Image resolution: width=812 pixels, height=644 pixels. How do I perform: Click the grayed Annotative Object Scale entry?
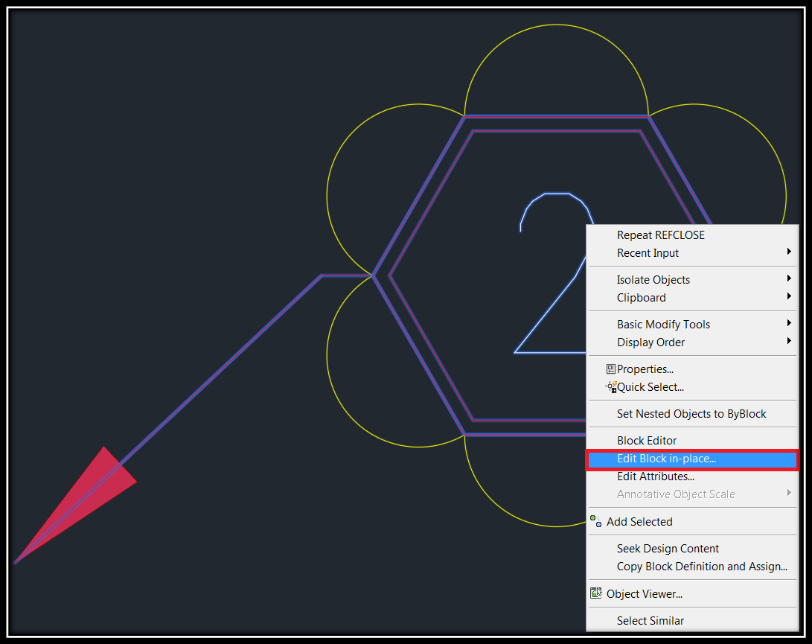tap(692, 494)
